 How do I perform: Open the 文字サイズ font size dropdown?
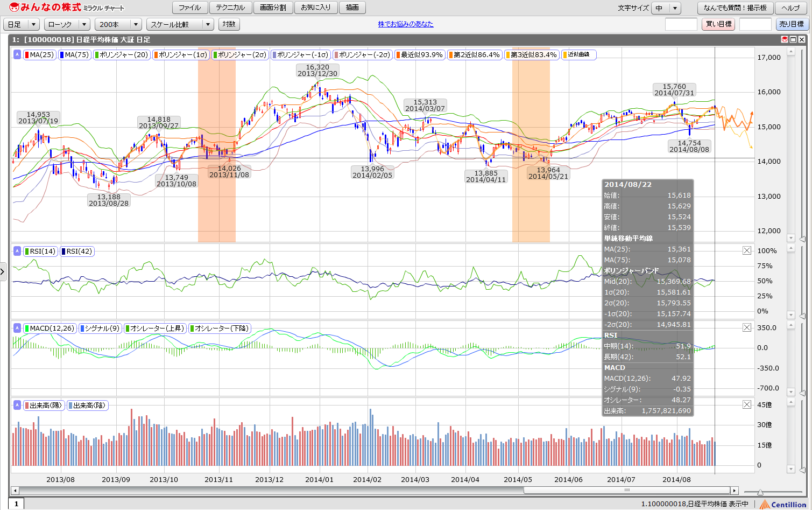[666, 8]
